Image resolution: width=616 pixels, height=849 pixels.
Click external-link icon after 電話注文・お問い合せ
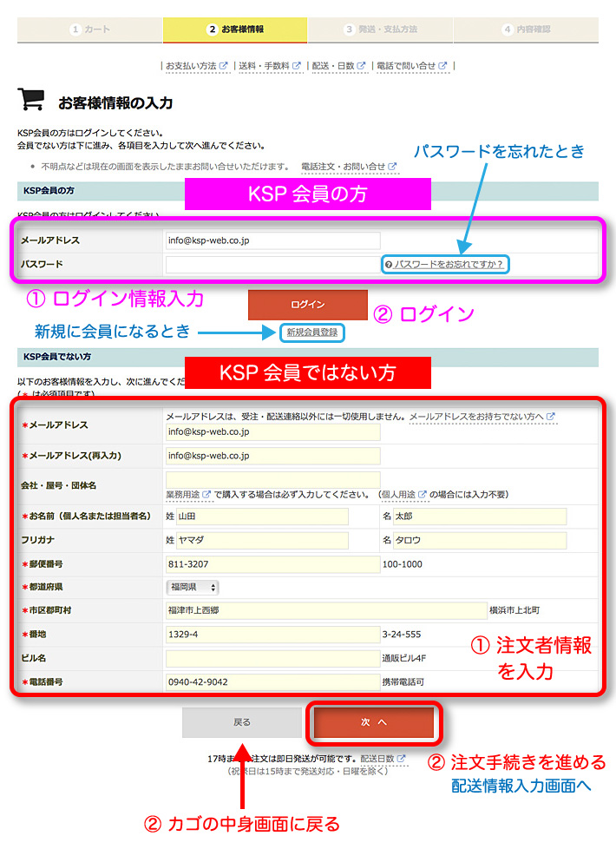pyautogui.click(x=392, y=166)
